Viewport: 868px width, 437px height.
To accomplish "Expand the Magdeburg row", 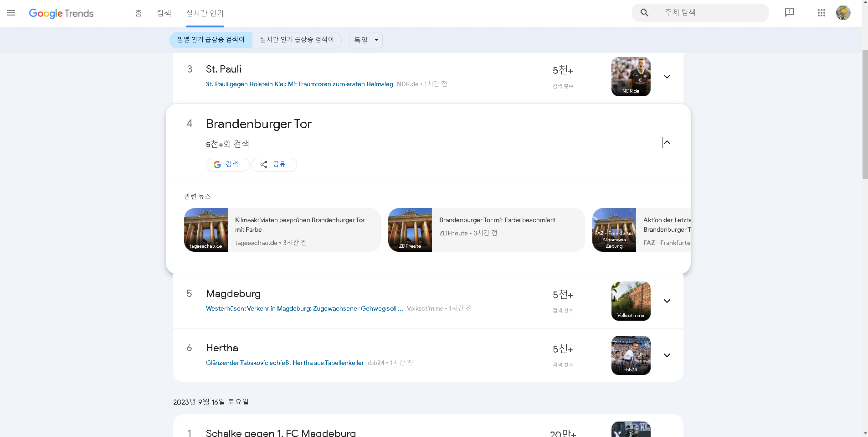I will click(667, 301).
